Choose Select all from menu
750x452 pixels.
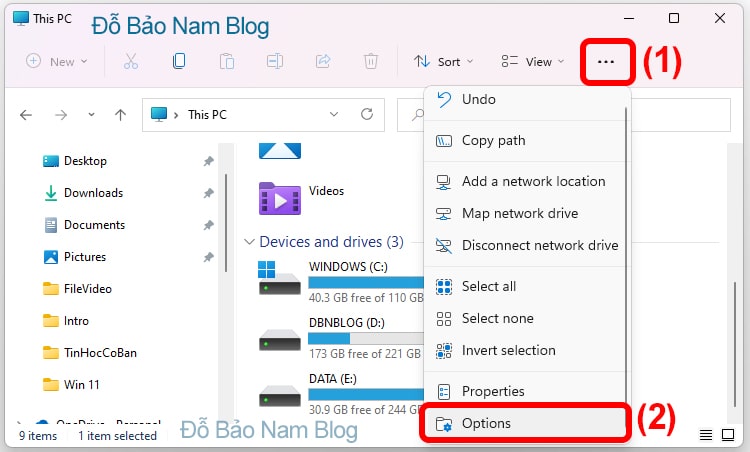click(x=525, y=287)
